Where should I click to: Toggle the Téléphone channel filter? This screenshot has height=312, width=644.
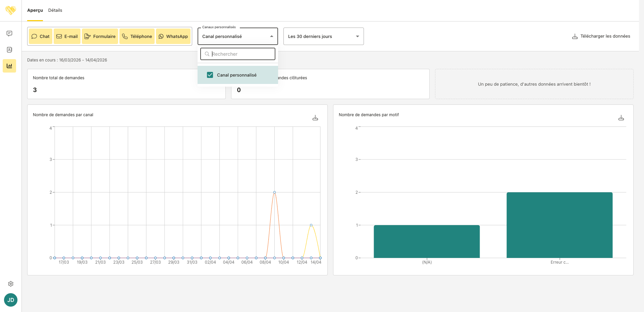tap(137, 36)
